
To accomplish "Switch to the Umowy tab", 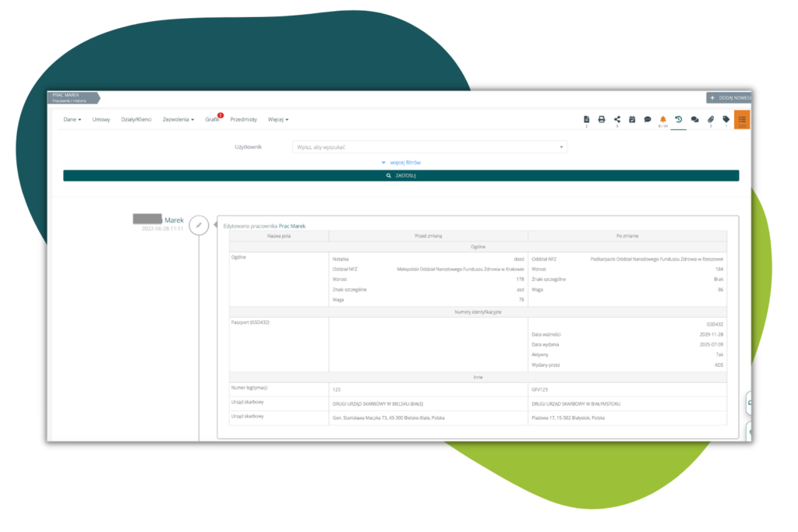I will tap(101, 119).
